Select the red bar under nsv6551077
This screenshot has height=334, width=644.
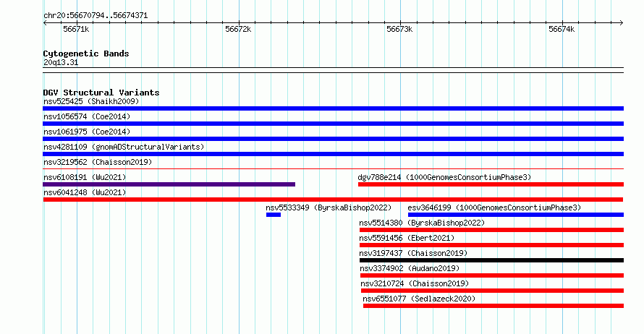click(x=493, y=306)
